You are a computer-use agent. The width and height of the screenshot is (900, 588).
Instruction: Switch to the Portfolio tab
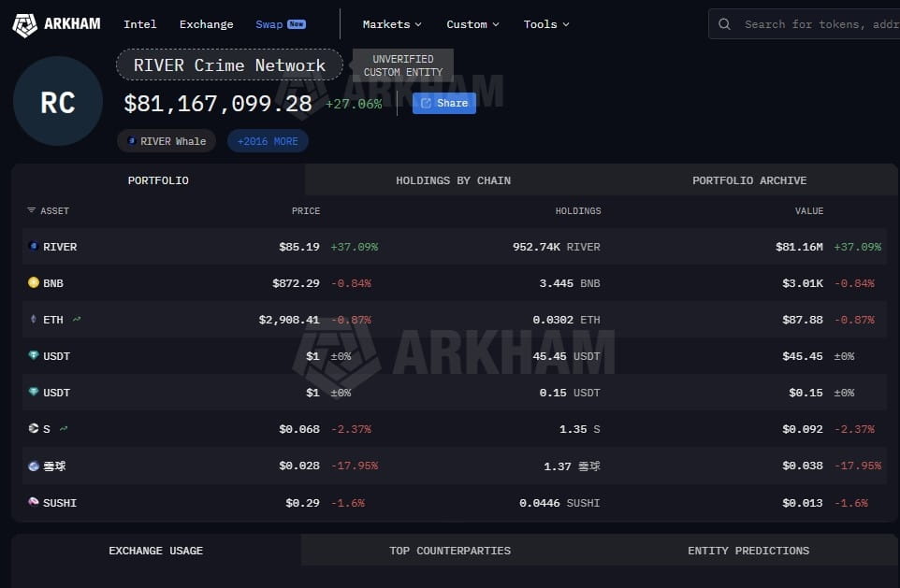158,180
